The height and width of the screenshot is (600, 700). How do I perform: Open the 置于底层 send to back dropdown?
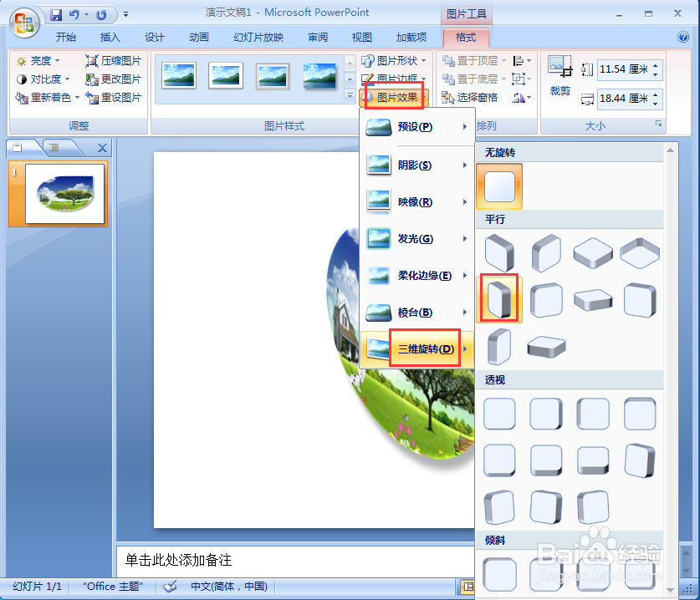coord(474,79)
